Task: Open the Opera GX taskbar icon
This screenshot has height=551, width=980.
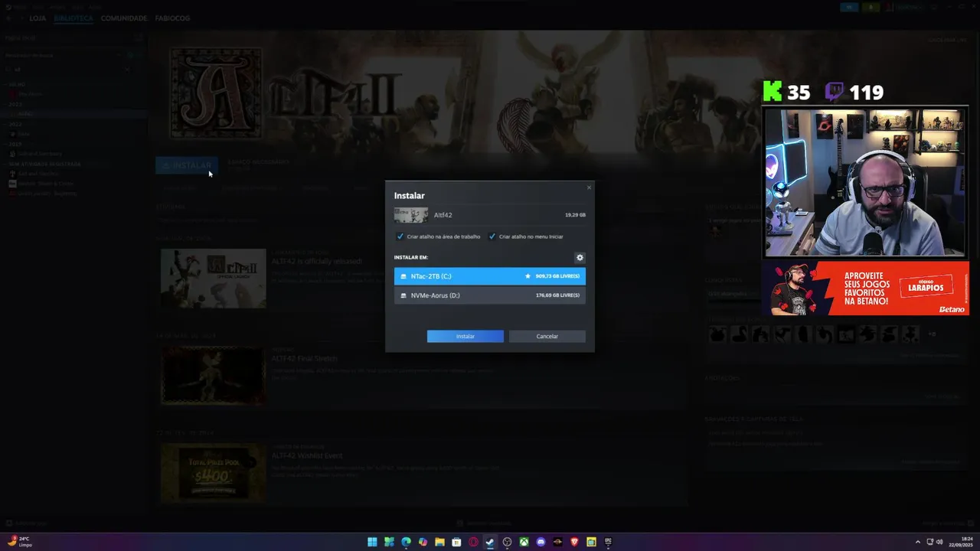Action: pyautogui.click(x=473, y=542)
